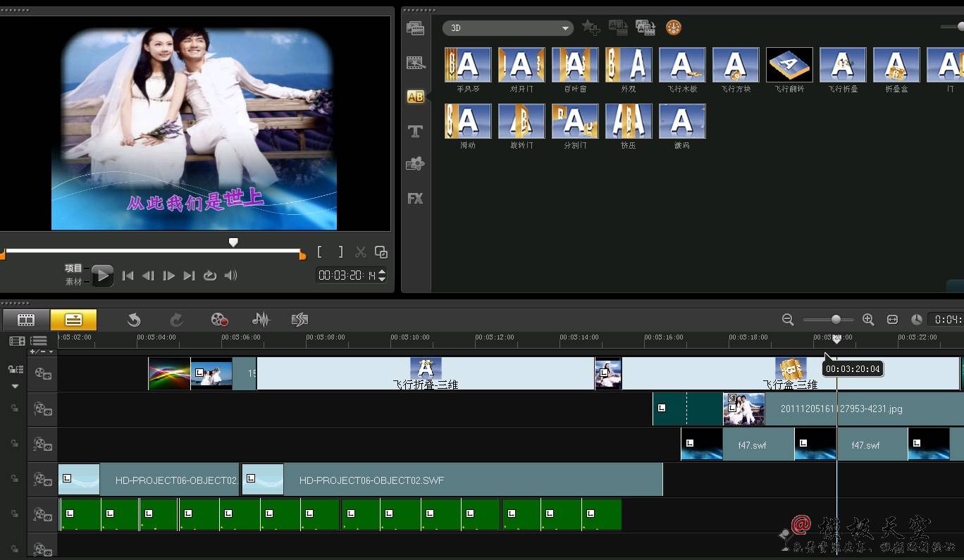The image size is (964, 560).
Task: Toggle visibility of the main video track
Action: (x=43, y=373)
